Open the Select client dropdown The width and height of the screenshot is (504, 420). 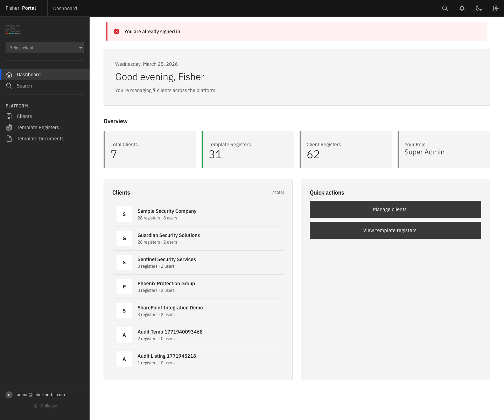[x=45, y=48]
